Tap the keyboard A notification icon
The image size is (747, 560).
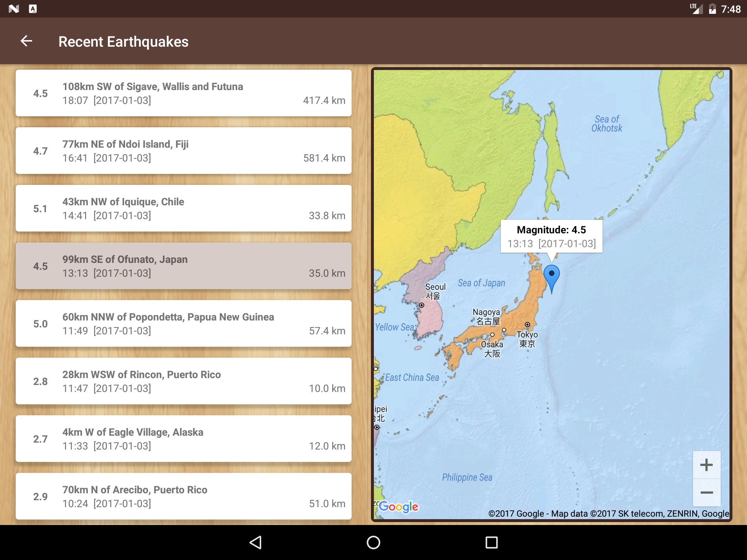(33, 9)
